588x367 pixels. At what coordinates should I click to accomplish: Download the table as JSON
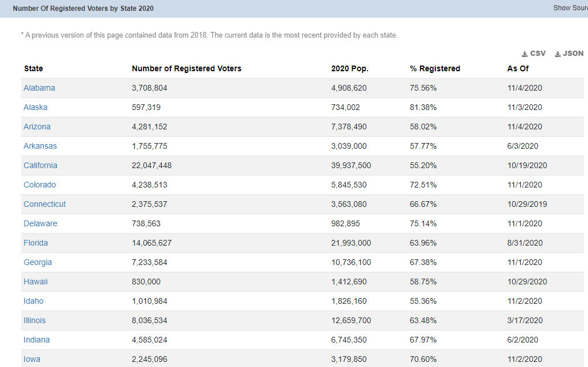click(569, 54)
